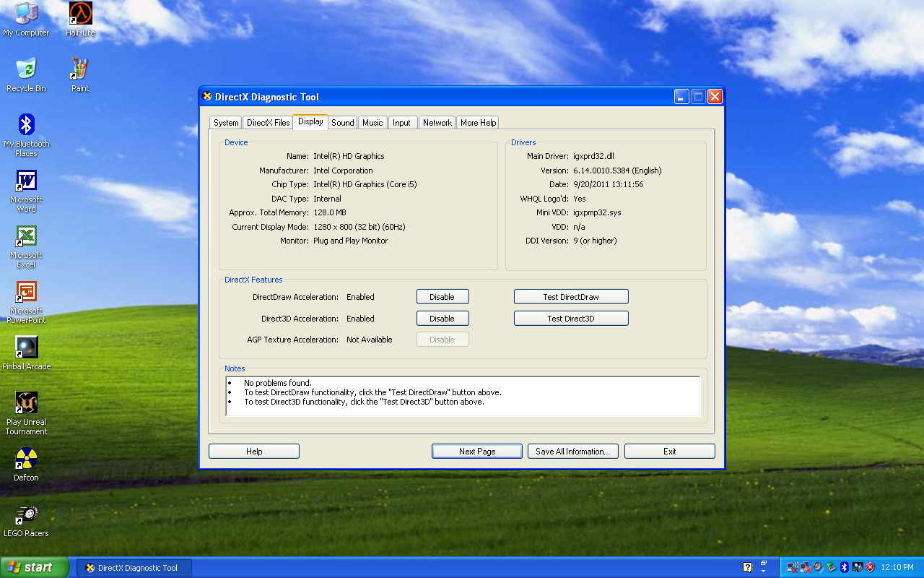The image size is (924, 578).
Task: Click the 'igxprd32.dll' main driver value
Action: click(594, 156)
